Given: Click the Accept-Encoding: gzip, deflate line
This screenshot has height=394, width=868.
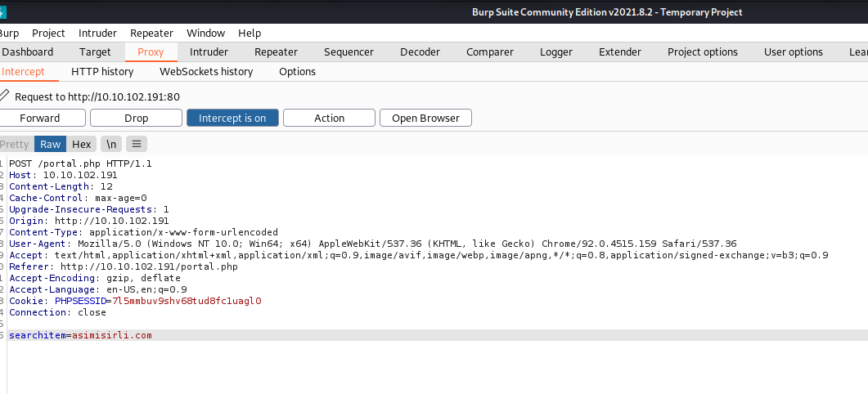Looking at the screenshot, I should (95, 278).
